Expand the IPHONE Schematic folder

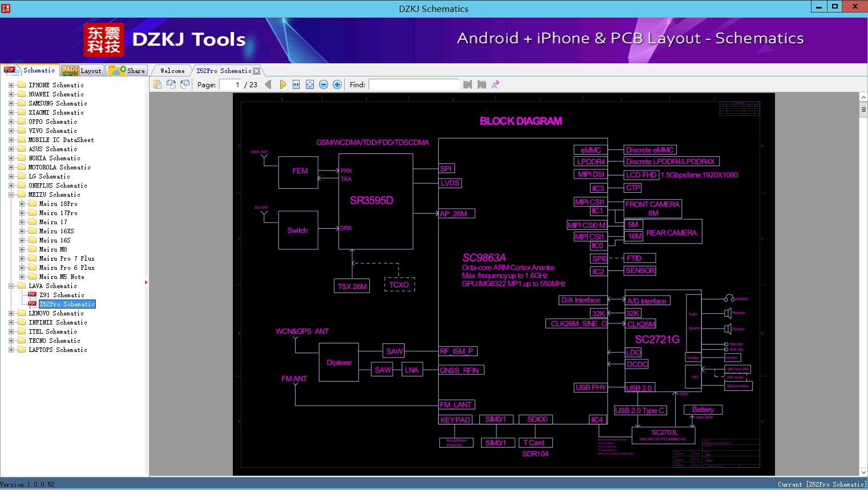11,85
